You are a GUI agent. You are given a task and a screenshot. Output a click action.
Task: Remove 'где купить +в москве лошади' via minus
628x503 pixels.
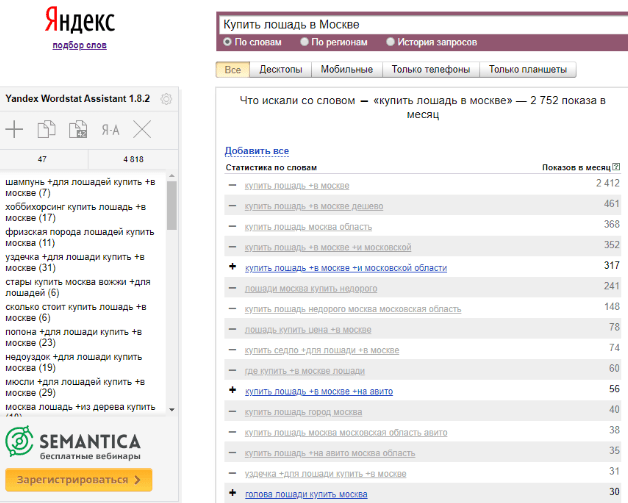[232, 370]
